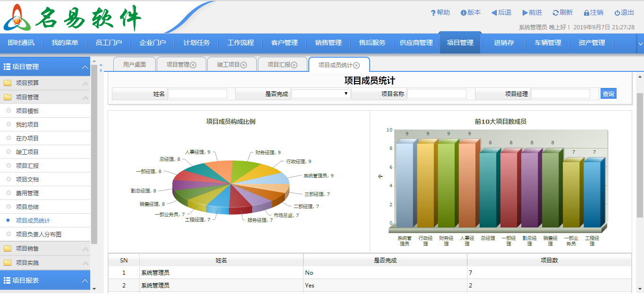The width and height of the screenshot is (644, 296).
Task: Exit via 退出 power icon
Action: tap(617, 13)
